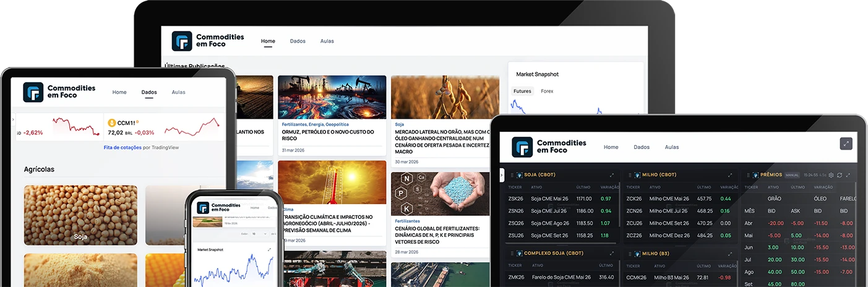The height and width of the screenshot is (287, 868).
Task: Select the Home tab on the laptop screen
Action: pyautogui.click(x=268, y=41)
